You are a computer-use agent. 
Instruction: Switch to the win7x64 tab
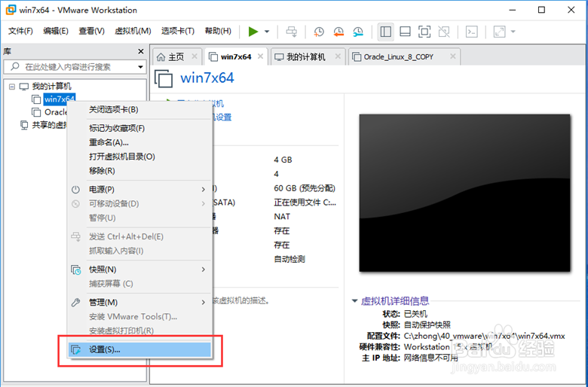coord(236,57)
